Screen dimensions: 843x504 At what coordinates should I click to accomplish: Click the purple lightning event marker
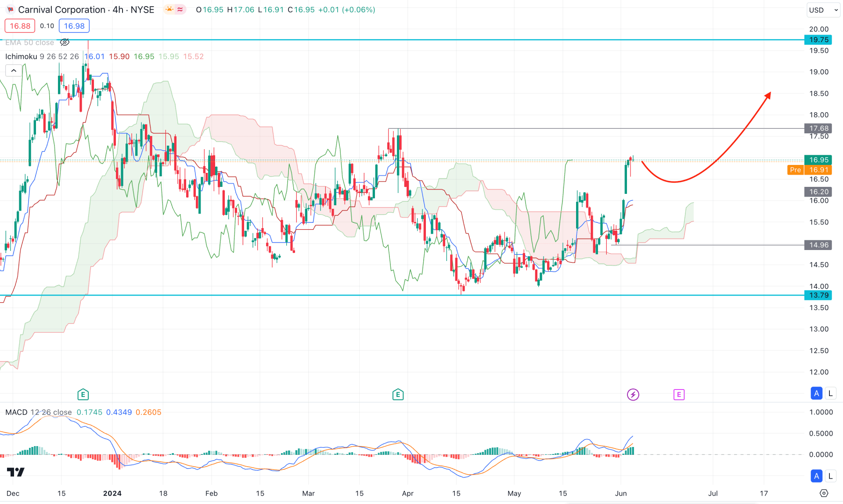[633, 394]
